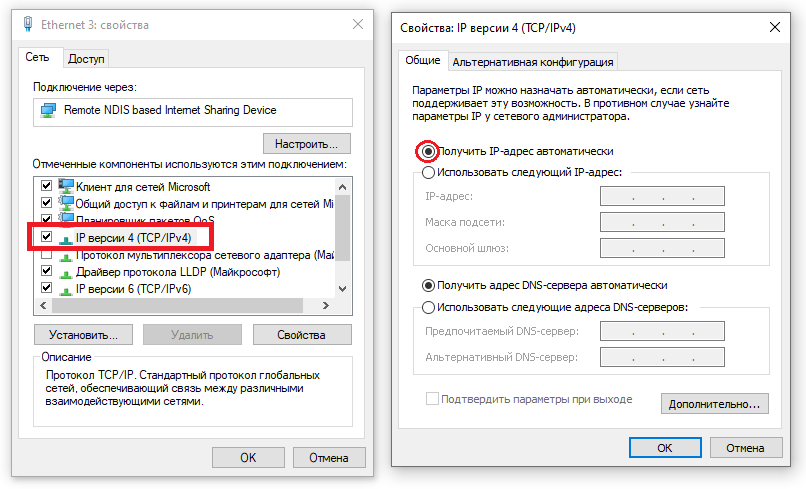Click the 'IP версии 4 (TCP/IPv4)' protocol icon
The image size is (806, 489).
coord(67,238)
